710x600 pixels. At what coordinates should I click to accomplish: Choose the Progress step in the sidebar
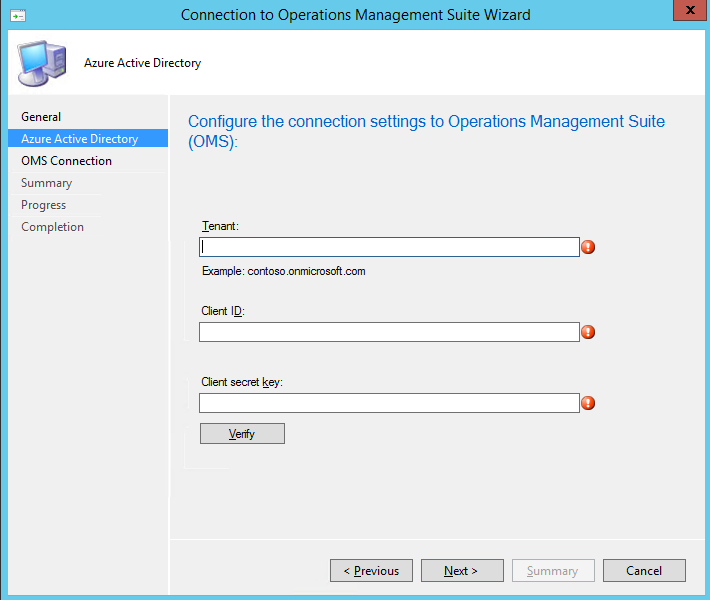tap(43, 205)
